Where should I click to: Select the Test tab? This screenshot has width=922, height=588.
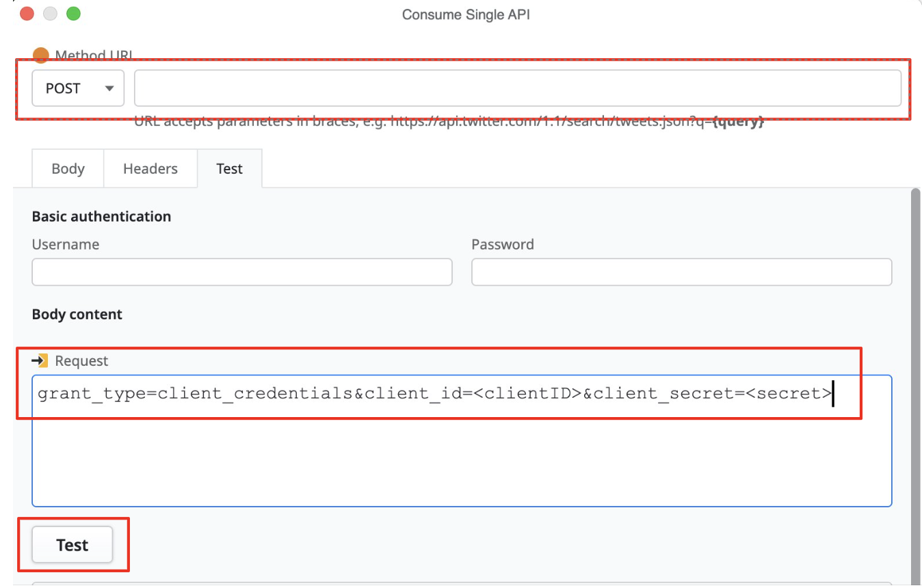[x=229, y=168]
